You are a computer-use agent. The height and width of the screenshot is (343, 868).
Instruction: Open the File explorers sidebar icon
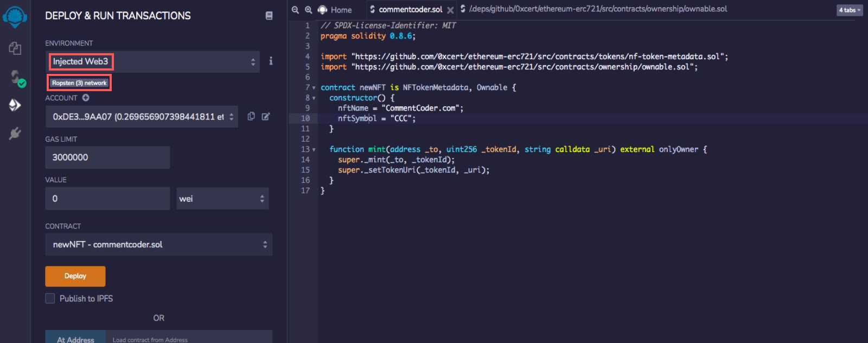(x=15, y=48)
